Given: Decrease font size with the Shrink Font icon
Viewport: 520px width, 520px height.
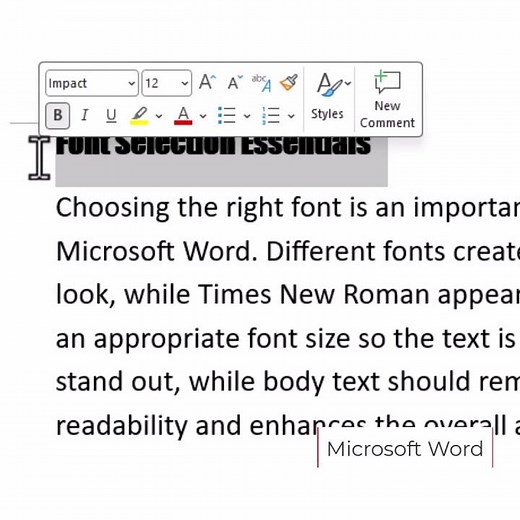Looking at the screenshot, I should (x=235, y=82).
